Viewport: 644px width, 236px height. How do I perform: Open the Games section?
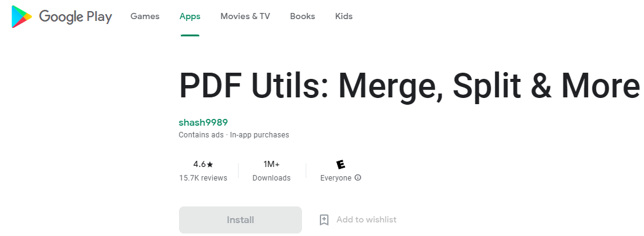(145, 17)
